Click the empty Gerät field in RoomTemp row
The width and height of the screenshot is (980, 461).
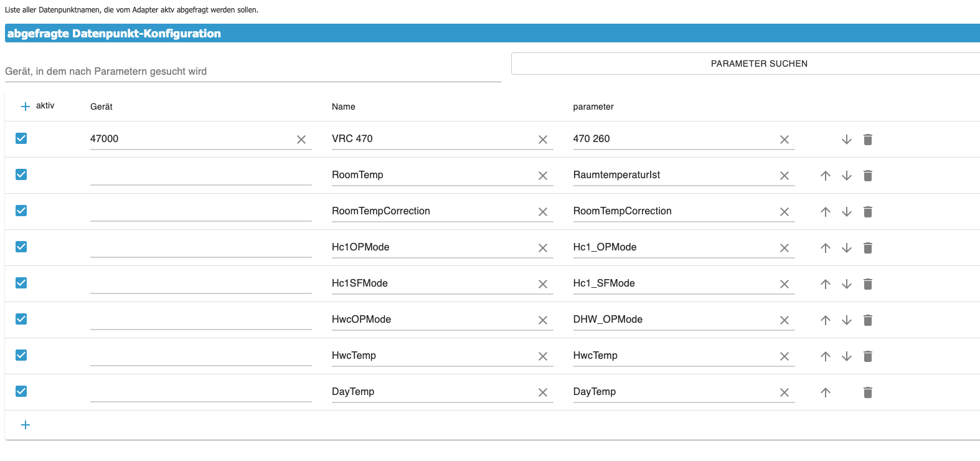click(200, 175)
